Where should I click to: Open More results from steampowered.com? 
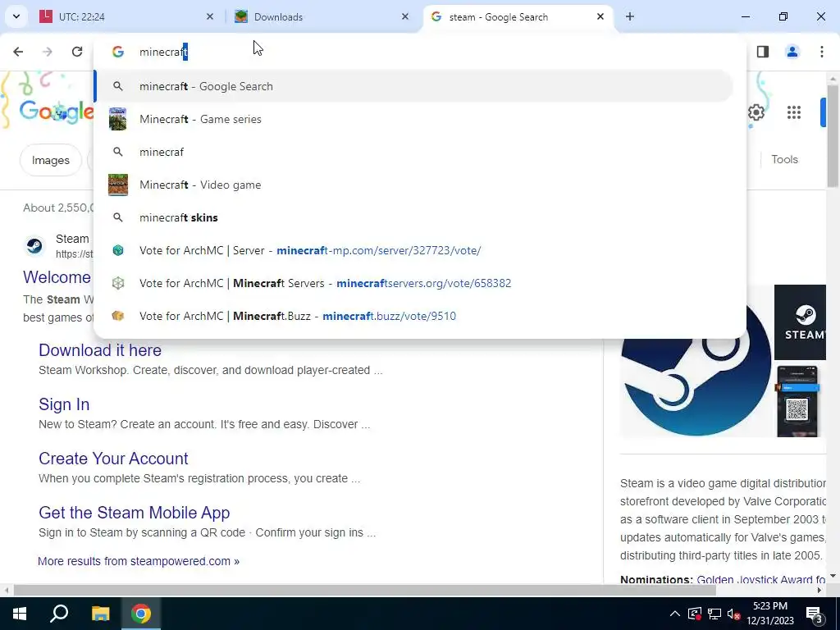pyautogui.click(x=139, y=561)
